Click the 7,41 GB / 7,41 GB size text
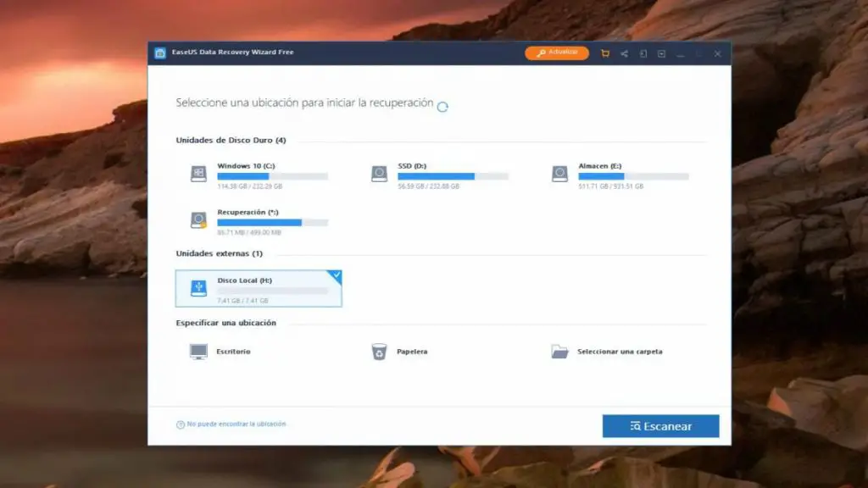868x488 pixels. (x=242, y=301)
